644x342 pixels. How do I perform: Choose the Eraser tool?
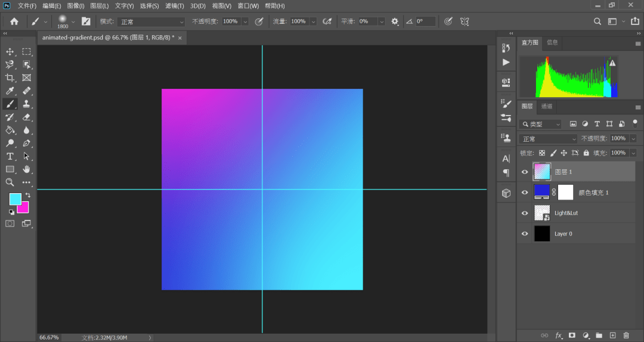27,117
